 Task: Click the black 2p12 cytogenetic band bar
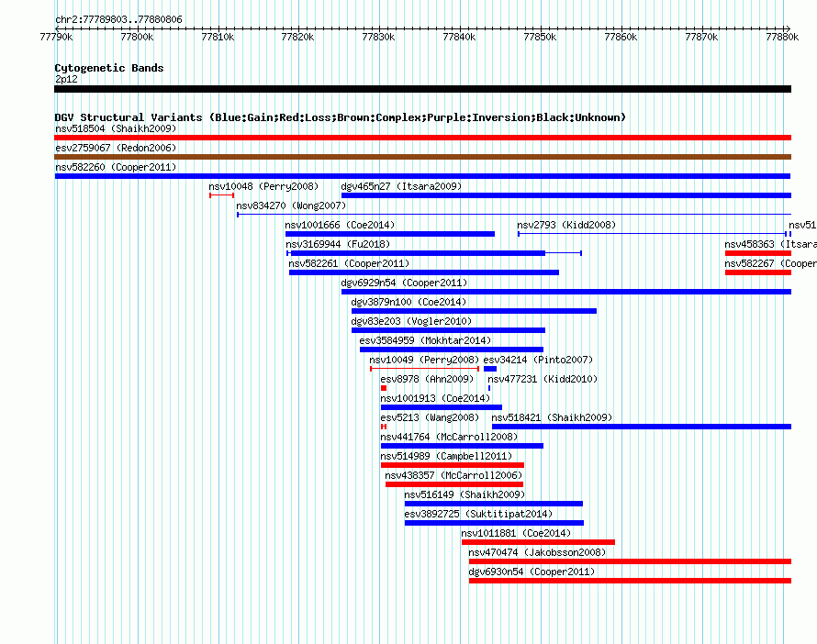(x=422, y=89)
